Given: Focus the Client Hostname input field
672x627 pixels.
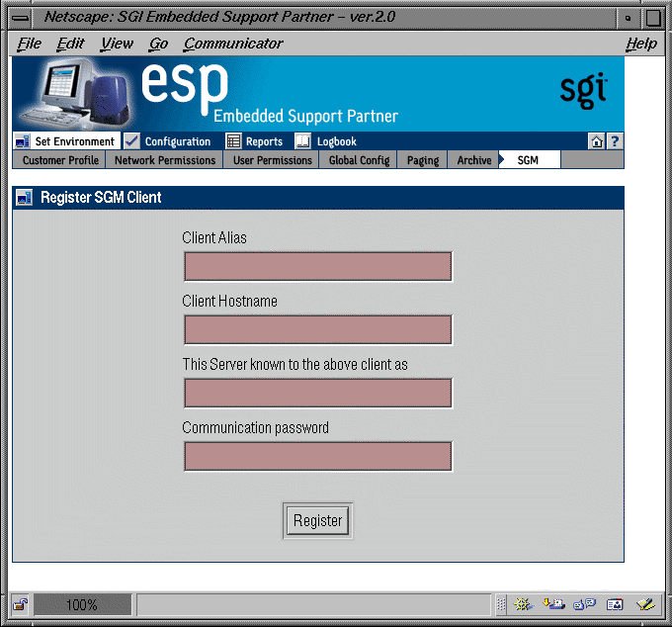Looking at the screenshot, I should pos(318,329).
